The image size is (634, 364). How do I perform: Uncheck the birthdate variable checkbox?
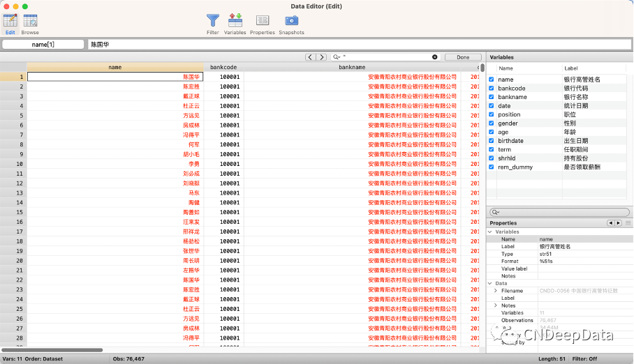[492, 141]
